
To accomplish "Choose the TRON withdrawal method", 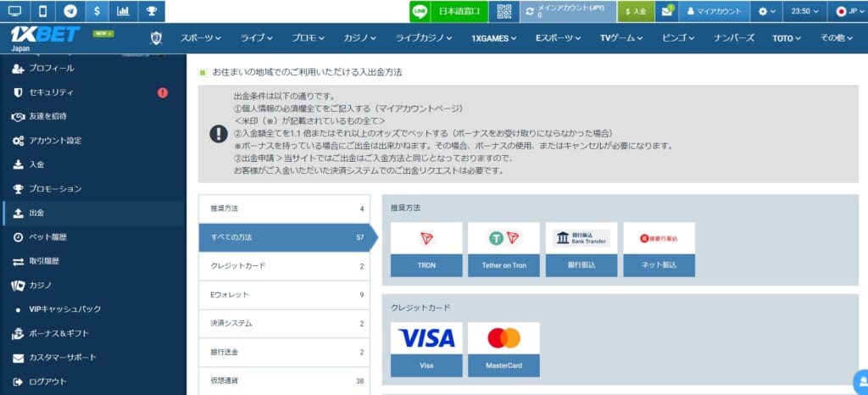I will [426, 249].
